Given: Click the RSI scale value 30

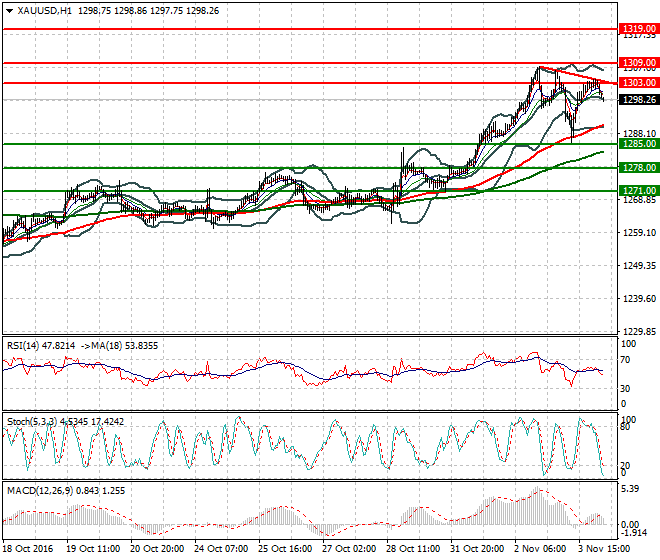Looking at the screenshot, I should pos(625,389).
